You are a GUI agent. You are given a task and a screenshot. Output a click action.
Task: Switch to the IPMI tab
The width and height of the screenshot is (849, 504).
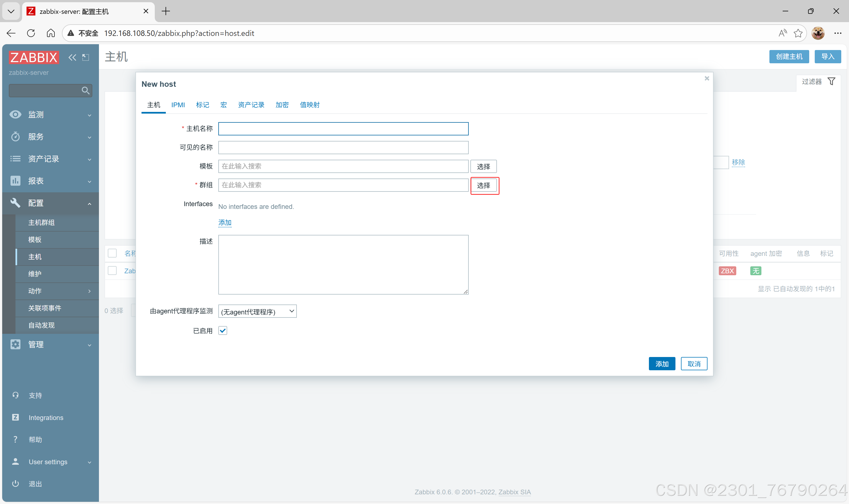coord(178,105)
